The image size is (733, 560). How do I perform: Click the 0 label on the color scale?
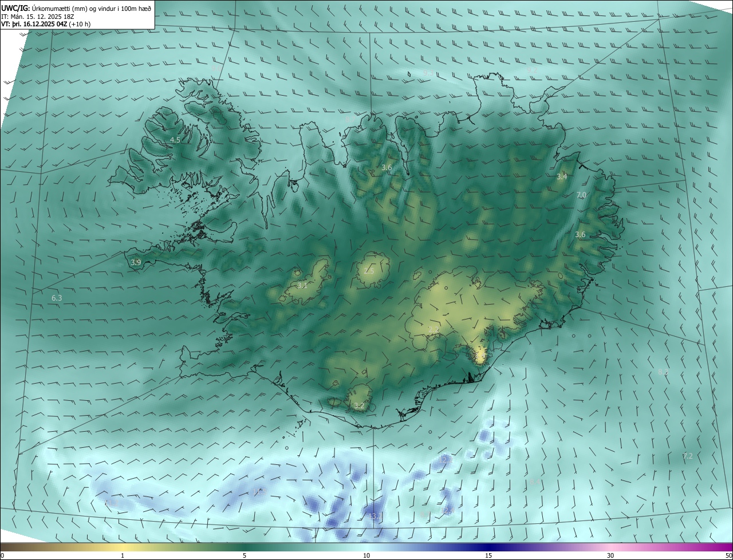pos(2,555)
